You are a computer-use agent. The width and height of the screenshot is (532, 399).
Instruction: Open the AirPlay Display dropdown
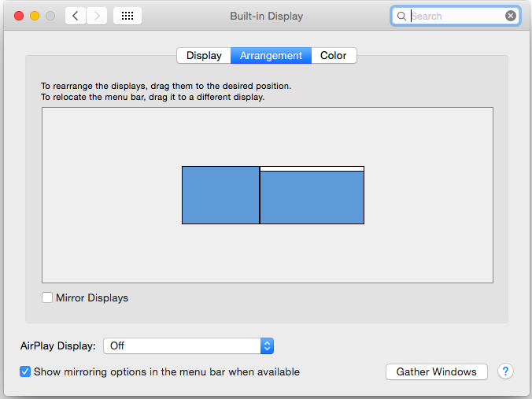(188, 345)
